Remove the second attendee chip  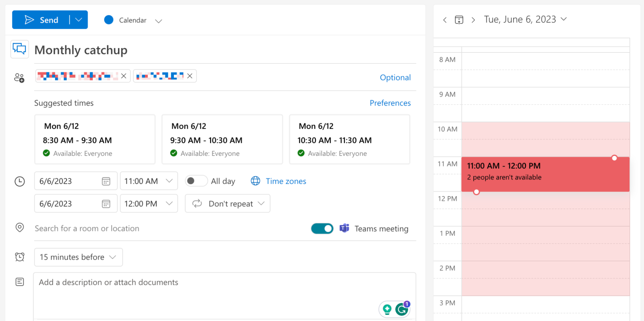click(190, 76)
